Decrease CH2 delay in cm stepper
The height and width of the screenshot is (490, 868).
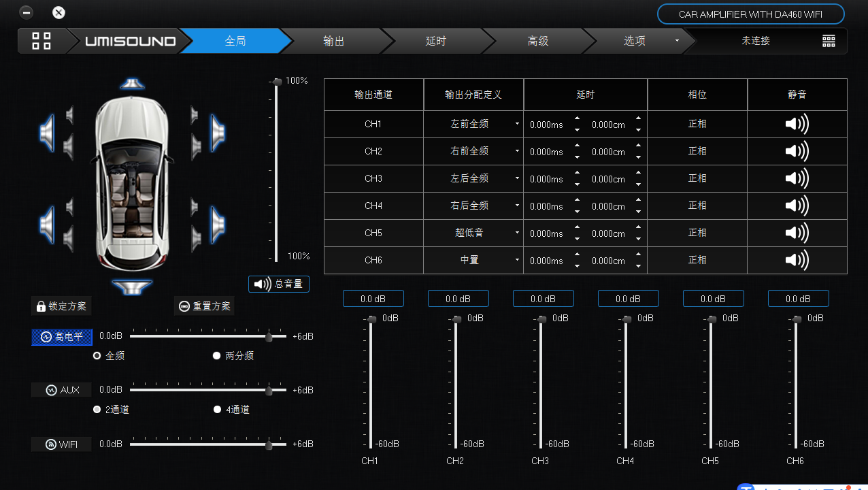[x=638, y=157]
